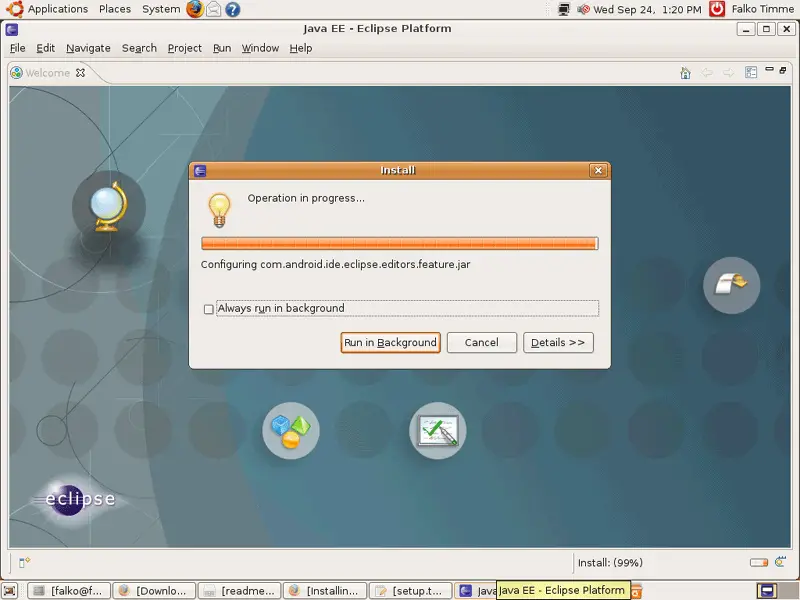
Task: Click the Falko Timme user name
Action: click(x=762, y=9)
